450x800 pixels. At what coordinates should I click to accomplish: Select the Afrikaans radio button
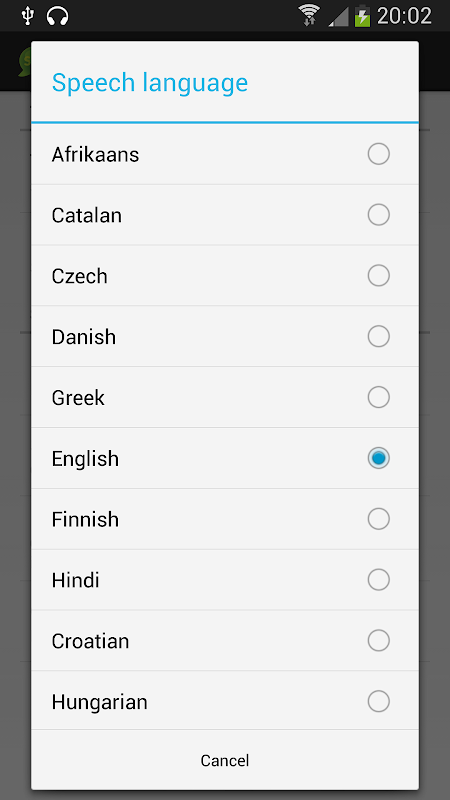(x=379, y=154)
